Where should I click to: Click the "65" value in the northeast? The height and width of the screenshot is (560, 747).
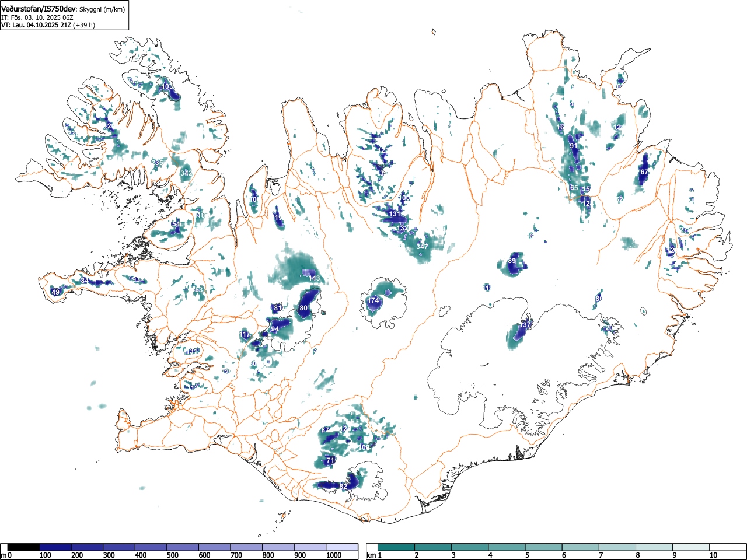(574, 188)
